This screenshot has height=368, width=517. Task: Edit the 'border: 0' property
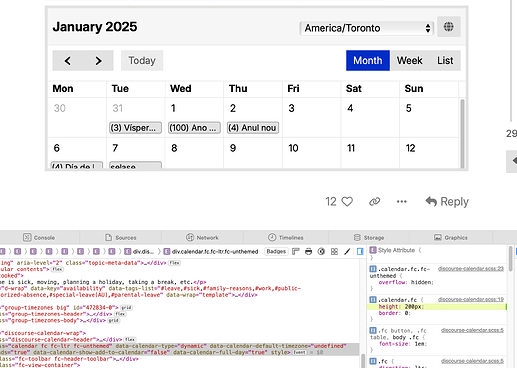[395, 313]
